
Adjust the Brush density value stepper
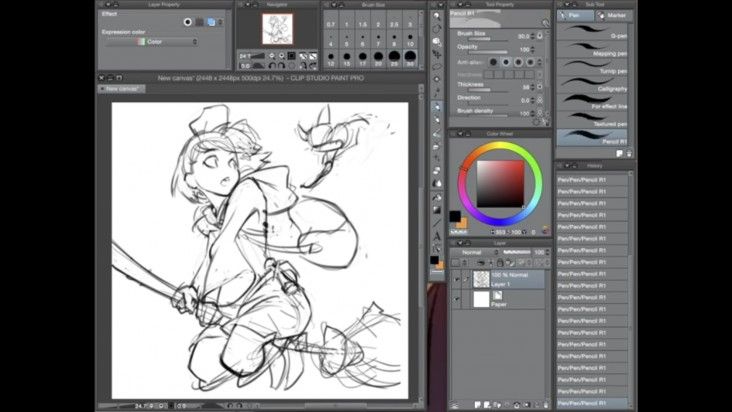pos(533,113)
